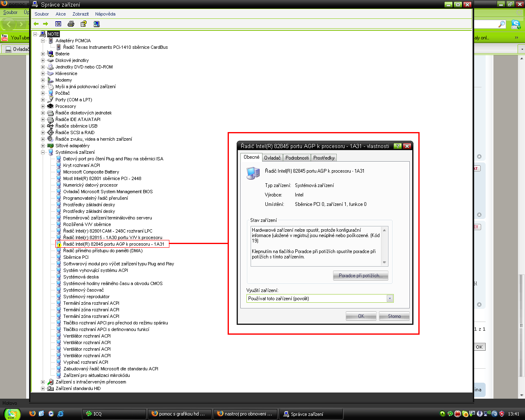
Task: Expand the Diskové jednotky category
Action: click(43, 60)
